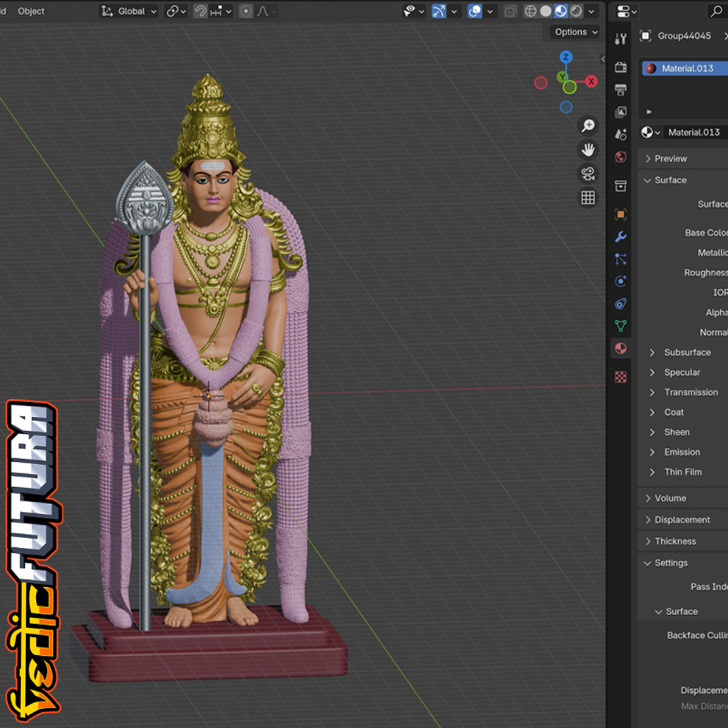This screenshot has height=728, width=728.
Task: Expand the Emission panel
Action: [x=681, y=452]
